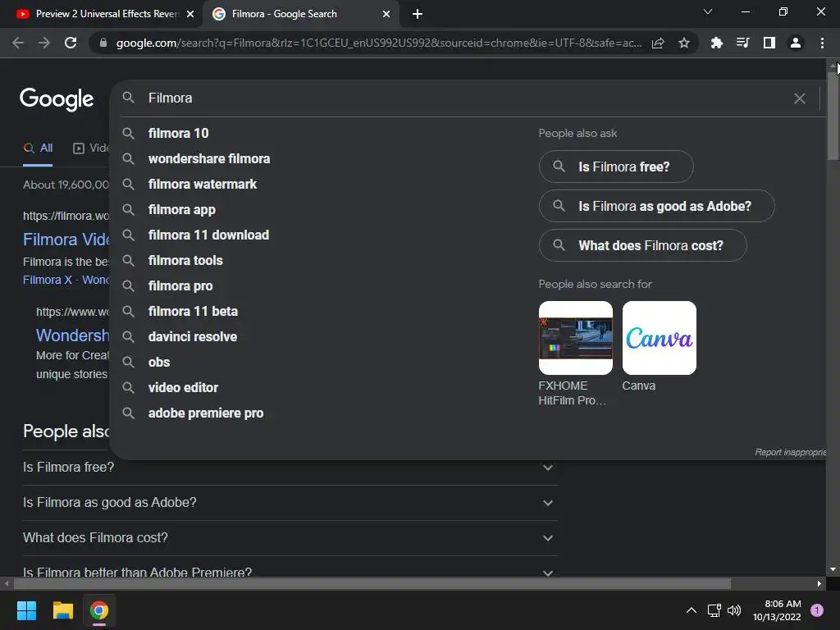Open the FXHOME HitFilm Pro thumbnail
The height and width of the screenshot is (630, 840).
pos(575,338)
